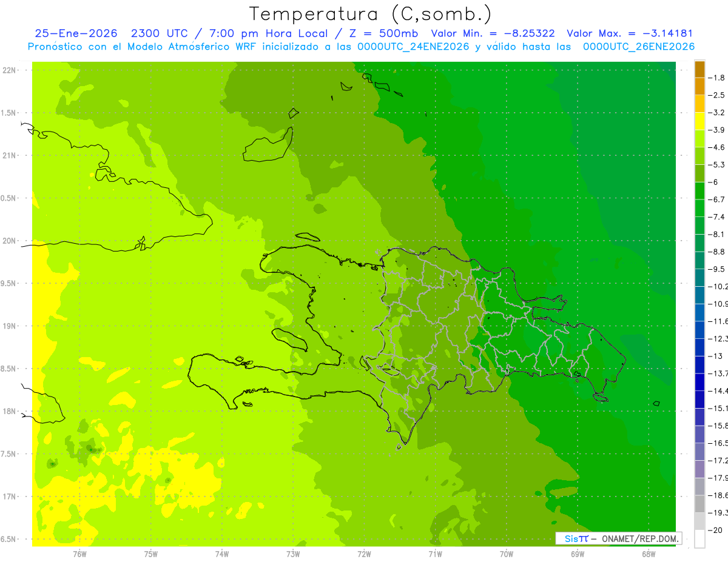
Task: Click the "Valor Min. = -8.25322" text
Action: coord(493,33)
